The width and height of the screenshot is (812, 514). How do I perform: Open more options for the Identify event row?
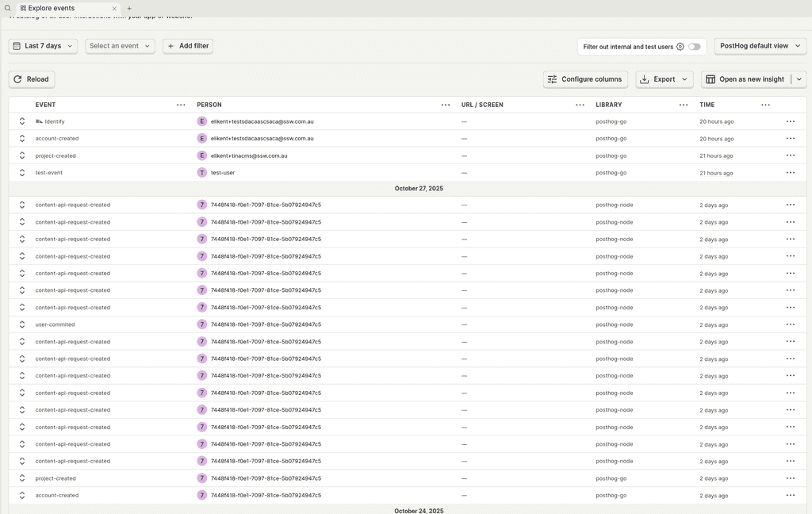[x=790, y=121]
